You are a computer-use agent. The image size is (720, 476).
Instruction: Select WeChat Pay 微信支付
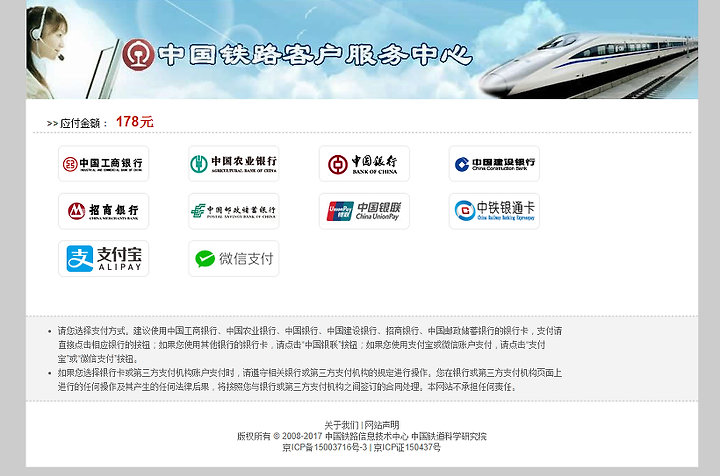click(234, 258)
